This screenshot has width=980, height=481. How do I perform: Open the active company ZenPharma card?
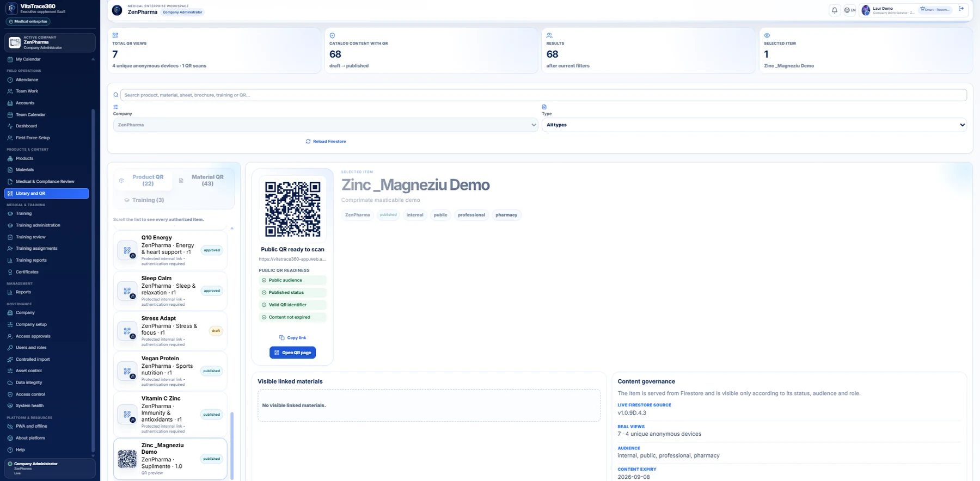tap(50, 42)
